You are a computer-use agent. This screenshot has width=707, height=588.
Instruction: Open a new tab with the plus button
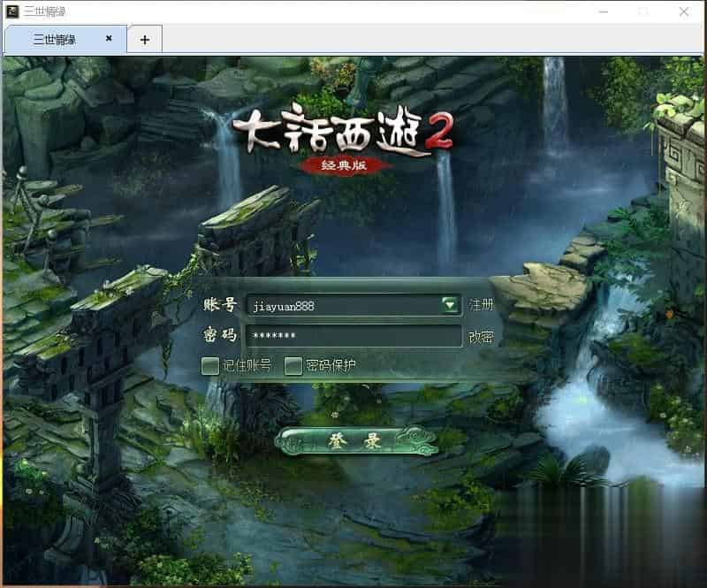145,40
